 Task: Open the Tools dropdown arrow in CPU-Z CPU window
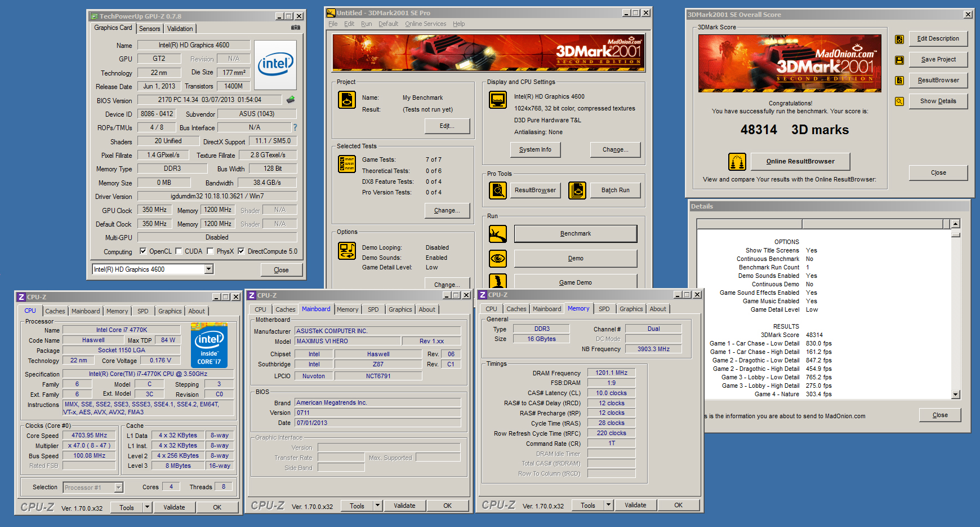click(147, 507)
